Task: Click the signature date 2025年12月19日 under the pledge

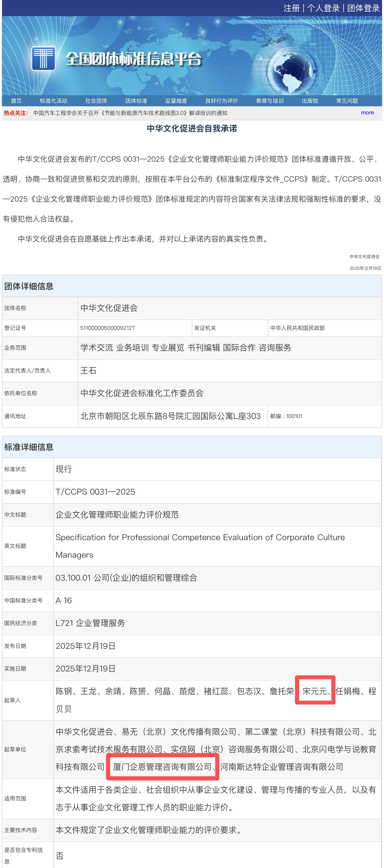Action: point(365,268)
